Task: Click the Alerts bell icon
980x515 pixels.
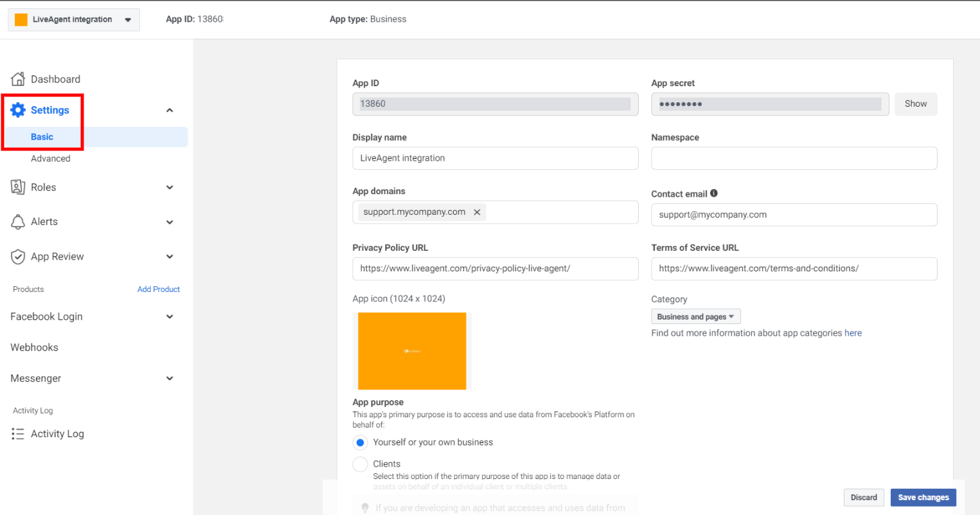Action: click(18, 221)
